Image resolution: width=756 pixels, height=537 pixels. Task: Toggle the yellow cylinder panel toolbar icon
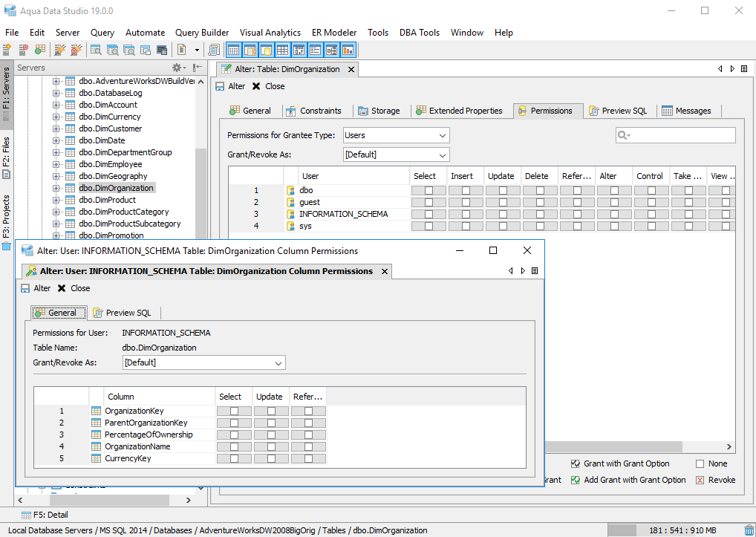(266, 50)
